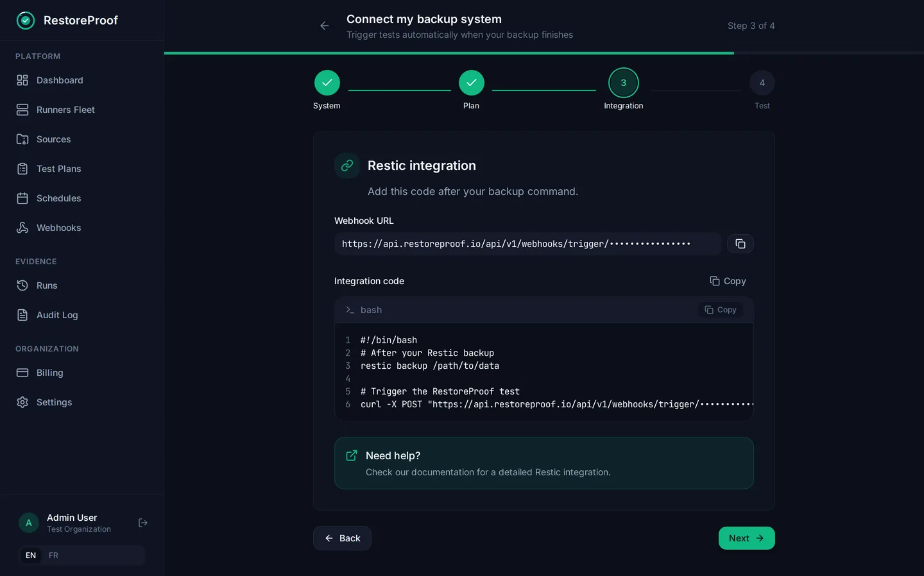Image resolution: width=924 pixels, height=576 pixels.
Task: Click the Billing card icon
Action: [x=22, y=373]
